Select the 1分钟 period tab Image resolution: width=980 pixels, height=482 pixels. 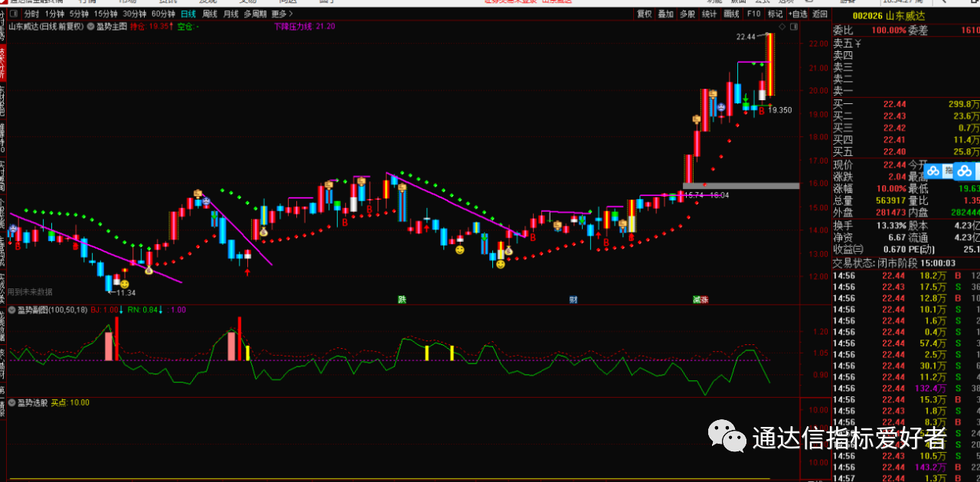tap(54, 14)
